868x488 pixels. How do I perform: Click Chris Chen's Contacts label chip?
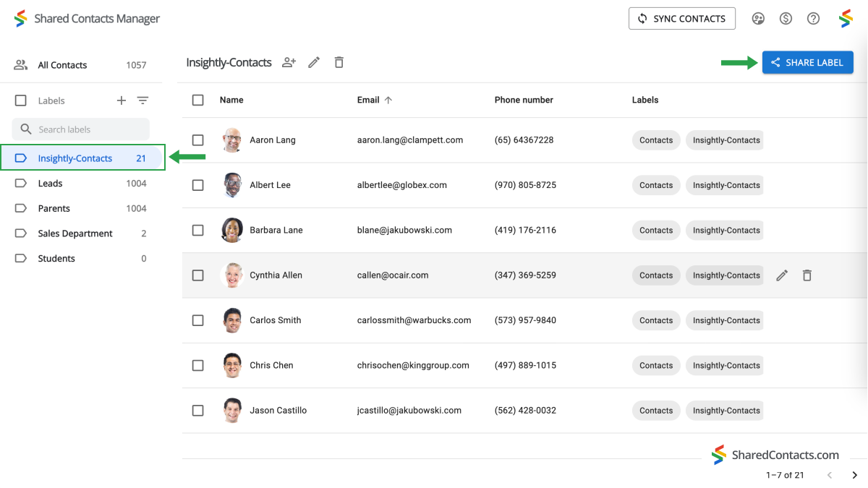[656, 365]
